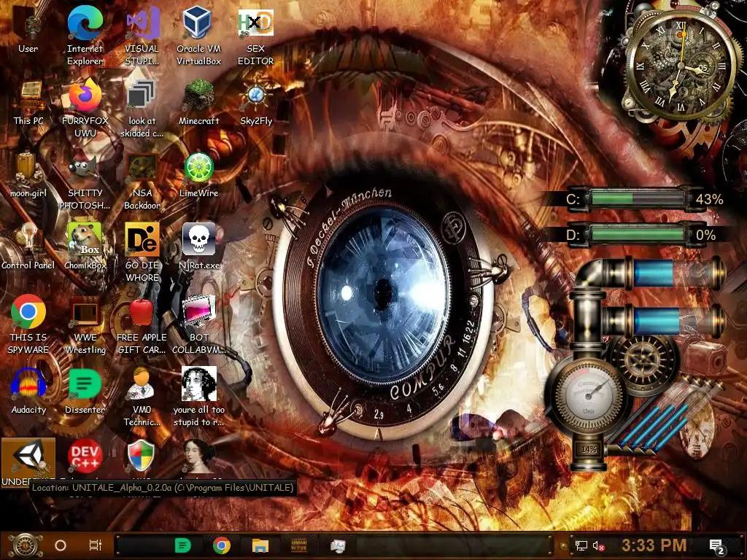Screen dimensions: 747x560
Task: Open the User folder desktop icon
Action: pyautogui.click(x=28, y=29)
